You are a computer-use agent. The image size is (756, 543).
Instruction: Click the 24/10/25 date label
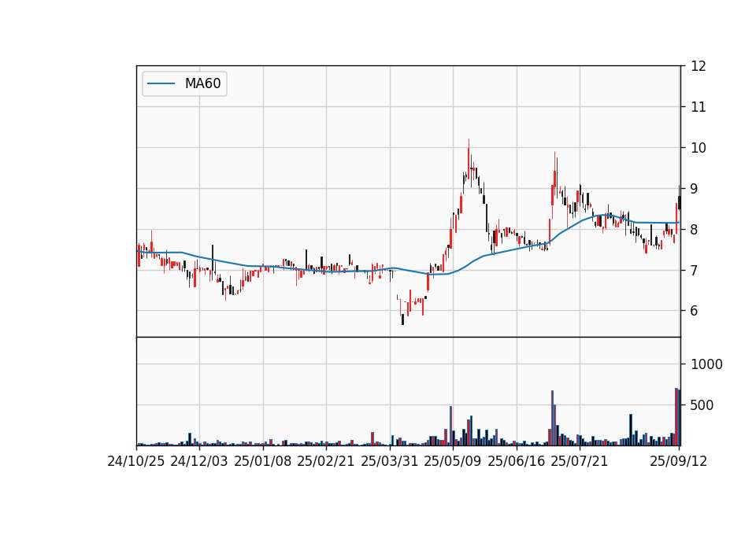pyautogui.click(x=136, y=461)
